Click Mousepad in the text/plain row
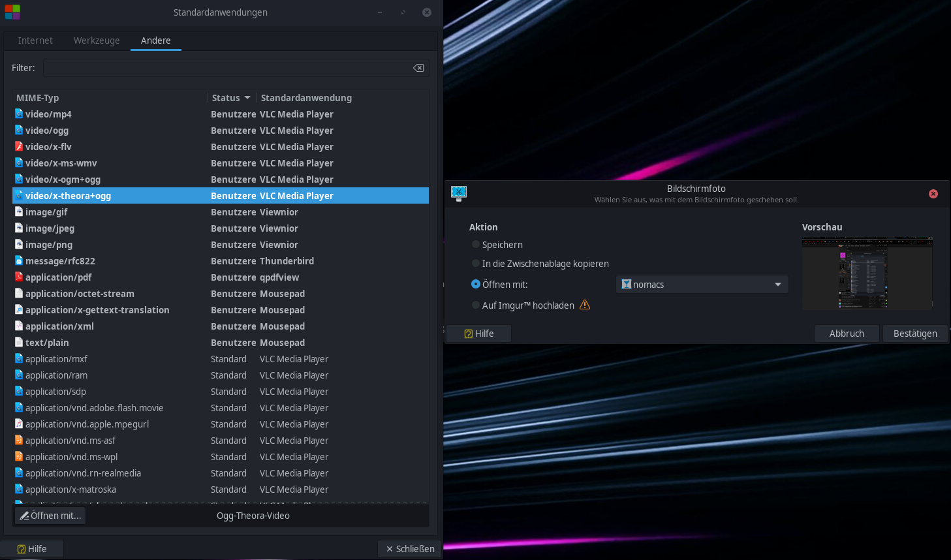Screen dimensions: 951x560 click(x=282, y=343)
